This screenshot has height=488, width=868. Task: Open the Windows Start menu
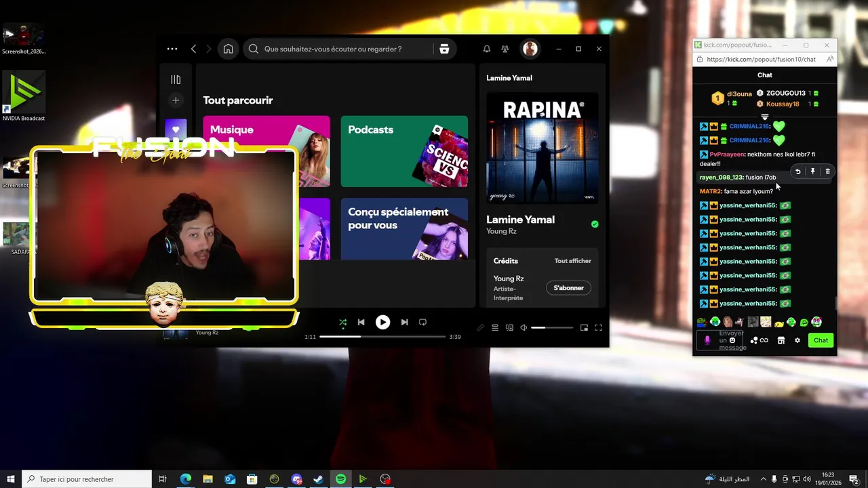point(11,479)
